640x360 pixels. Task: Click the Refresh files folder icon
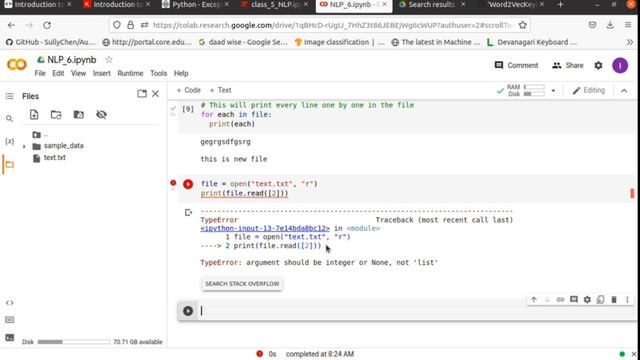(56, 115)
